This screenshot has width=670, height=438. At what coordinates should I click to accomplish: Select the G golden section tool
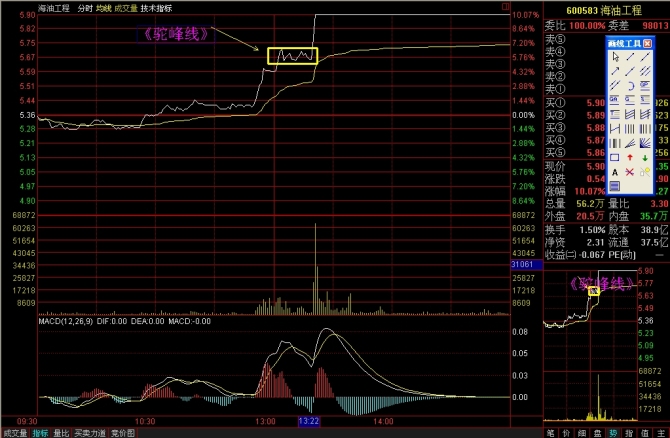click(x=630, y=100)
